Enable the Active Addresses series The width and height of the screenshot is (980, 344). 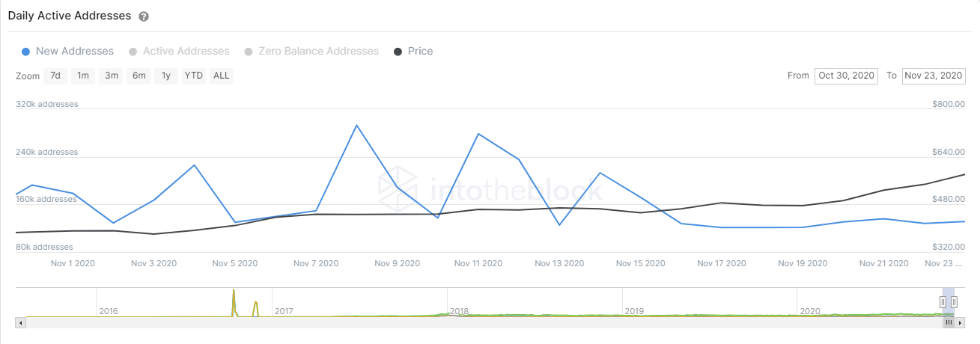coord(179,52)
